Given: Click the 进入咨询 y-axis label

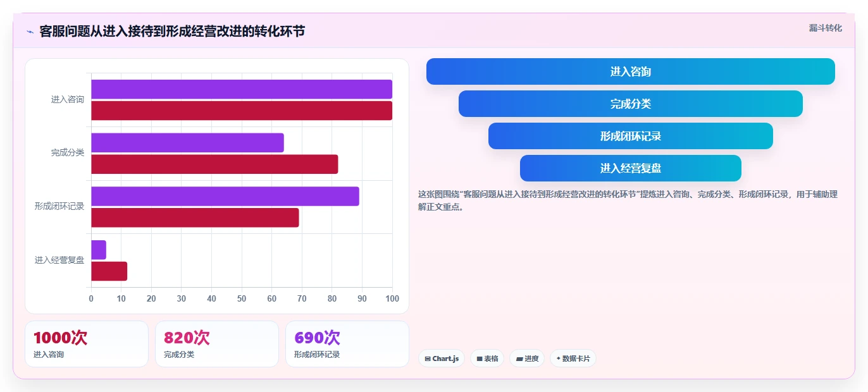Looking at the screenshot, I should [x=68, y=99].
